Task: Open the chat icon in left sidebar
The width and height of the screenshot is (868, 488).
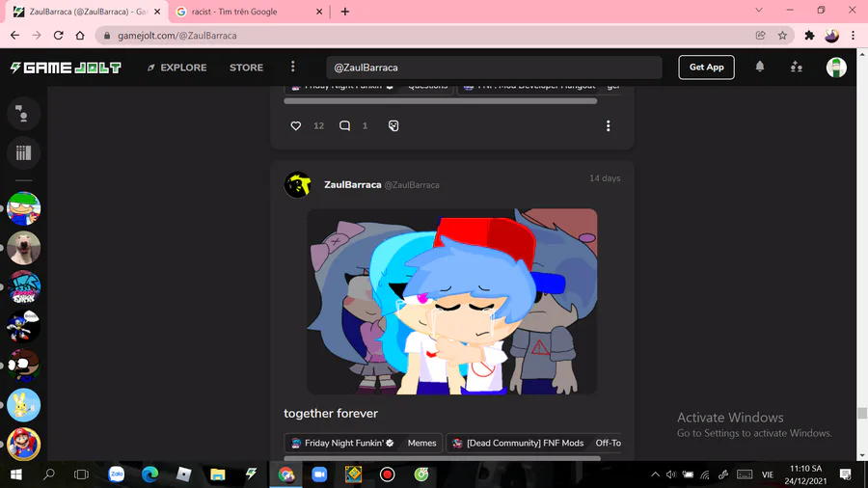Action: pos(23,114)
